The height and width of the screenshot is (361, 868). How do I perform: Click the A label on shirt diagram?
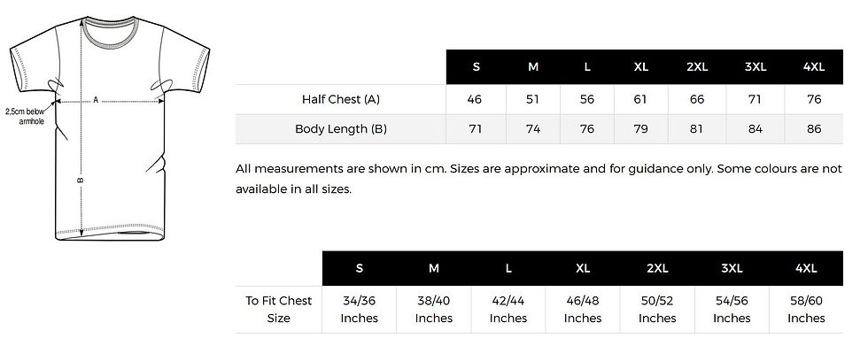[x=96, y=100]
